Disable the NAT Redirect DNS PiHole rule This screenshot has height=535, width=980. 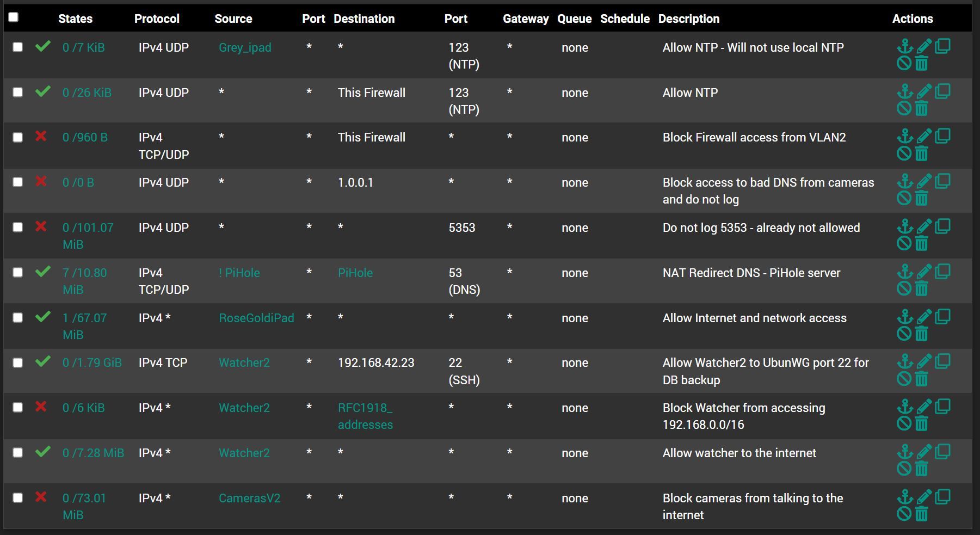click(904, 288)
